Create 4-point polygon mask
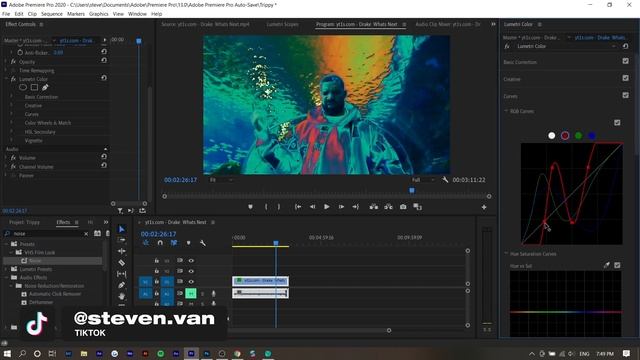Screen dimensions: 640x360 34,87
